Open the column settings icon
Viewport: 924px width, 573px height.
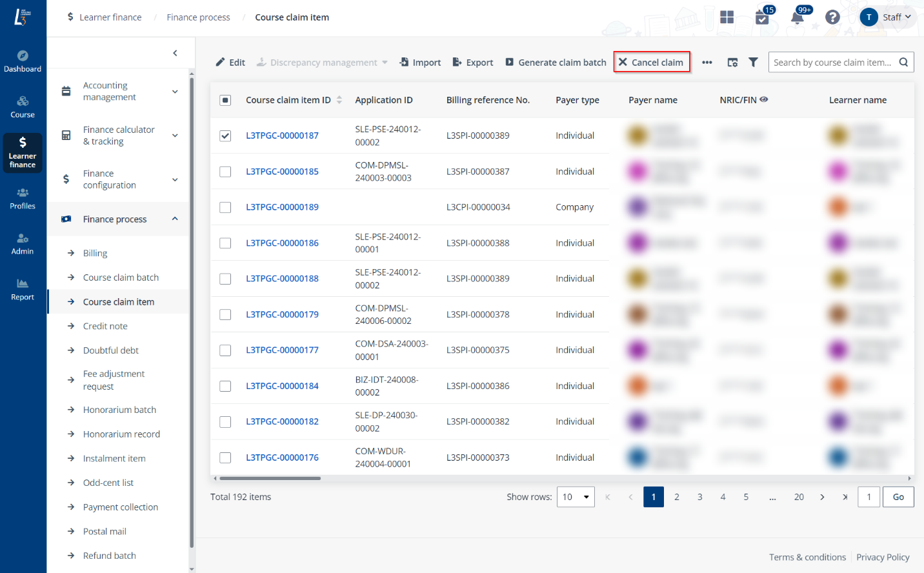tap(732, 63)
